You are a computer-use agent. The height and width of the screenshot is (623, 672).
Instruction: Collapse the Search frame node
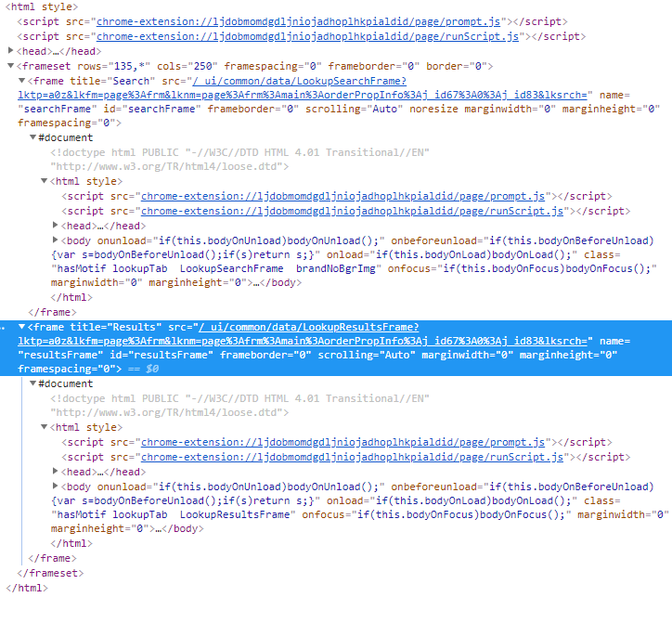21,80
